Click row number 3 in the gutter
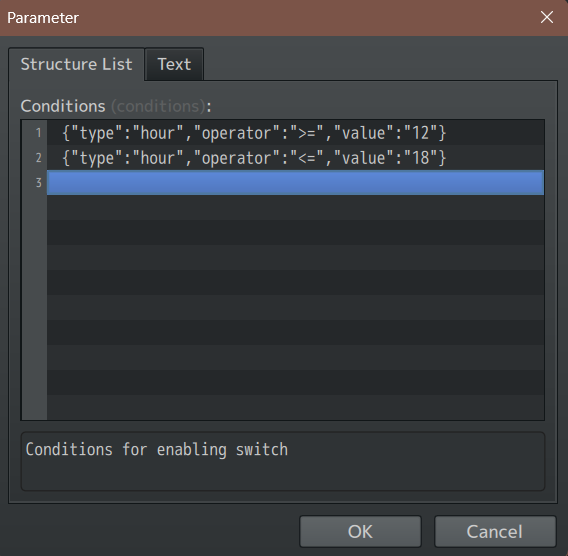568x556 pixels. [x=38, y=183]
